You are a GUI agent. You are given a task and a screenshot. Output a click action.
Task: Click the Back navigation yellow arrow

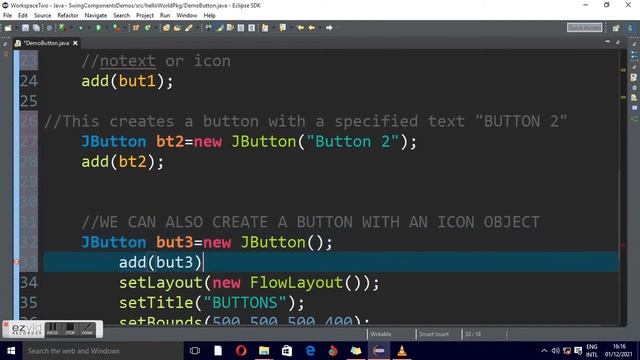tap(312, 28)
